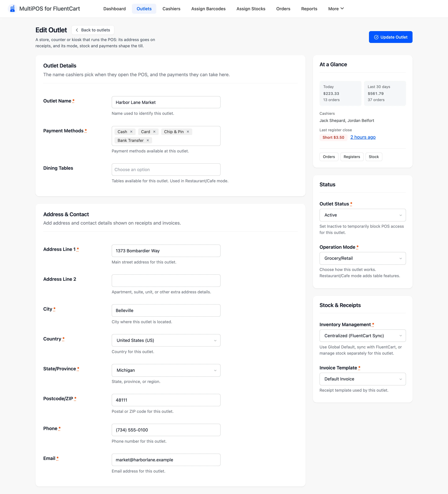Expand the Invoice Template dropdown
This screenshot has width=448, height=494.
(362, 379)
